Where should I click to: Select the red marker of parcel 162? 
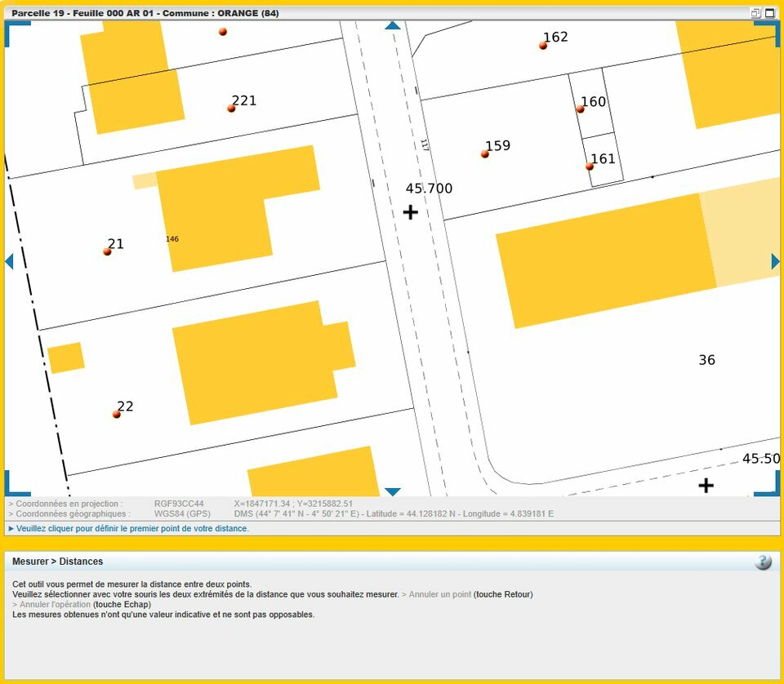point(543,46)
